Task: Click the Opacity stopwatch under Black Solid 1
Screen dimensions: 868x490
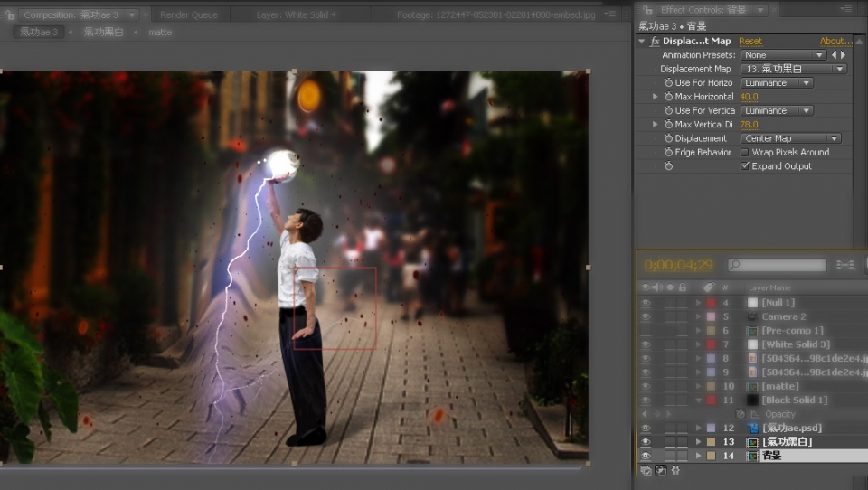Action: 741,414
